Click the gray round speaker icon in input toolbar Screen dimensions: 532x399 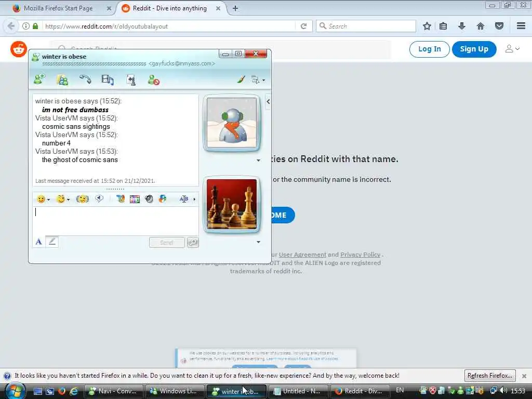[x=149, y=199]
